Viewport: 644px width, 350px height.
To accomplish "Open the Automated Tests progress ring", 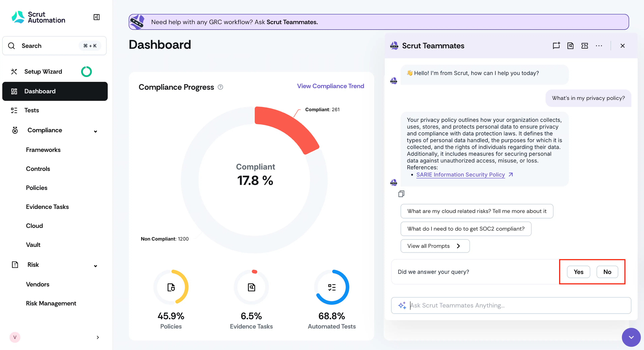I will (x=332, y=287).
